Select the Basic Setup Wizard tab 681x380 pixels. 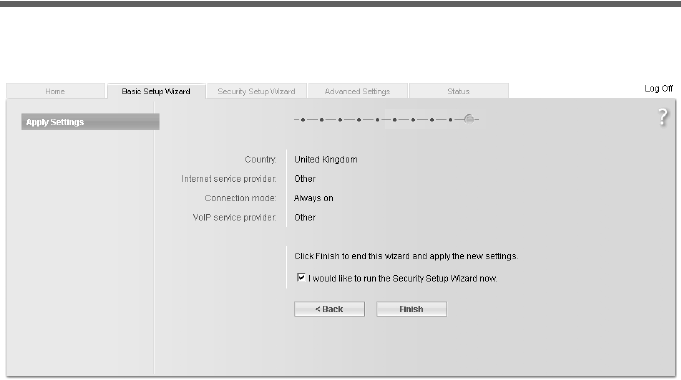point(156,91)
